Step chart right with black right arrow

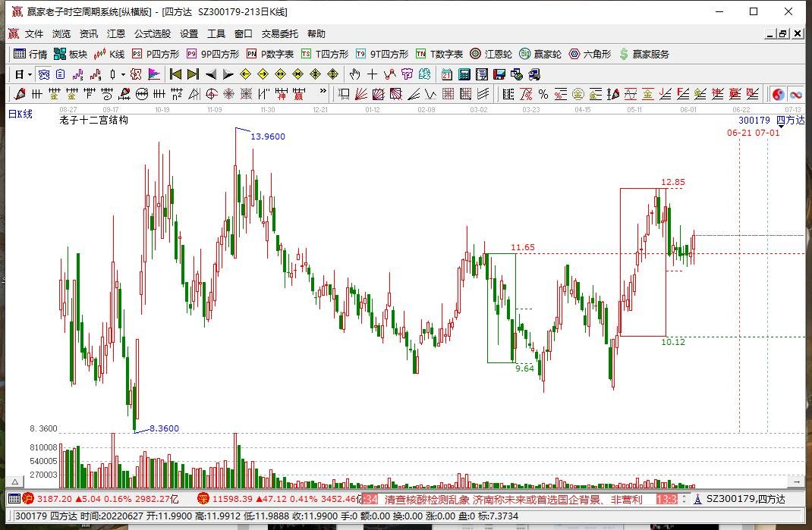pyautogui.click(x=228, y=74)
